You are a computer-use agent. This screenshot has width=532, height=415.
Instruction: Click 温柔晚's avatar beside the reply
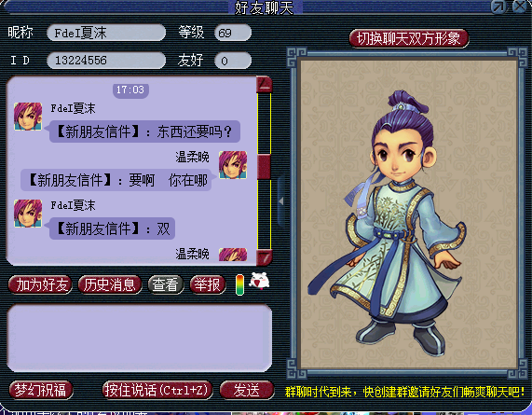pos(233,165)
